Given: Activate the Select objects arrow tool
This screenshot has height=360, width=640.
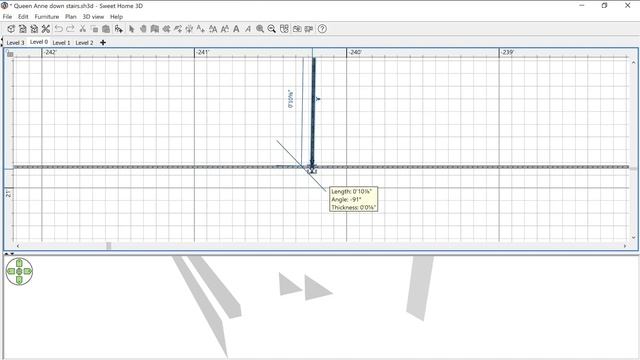Looking at the screenshot, I should 131,29.
